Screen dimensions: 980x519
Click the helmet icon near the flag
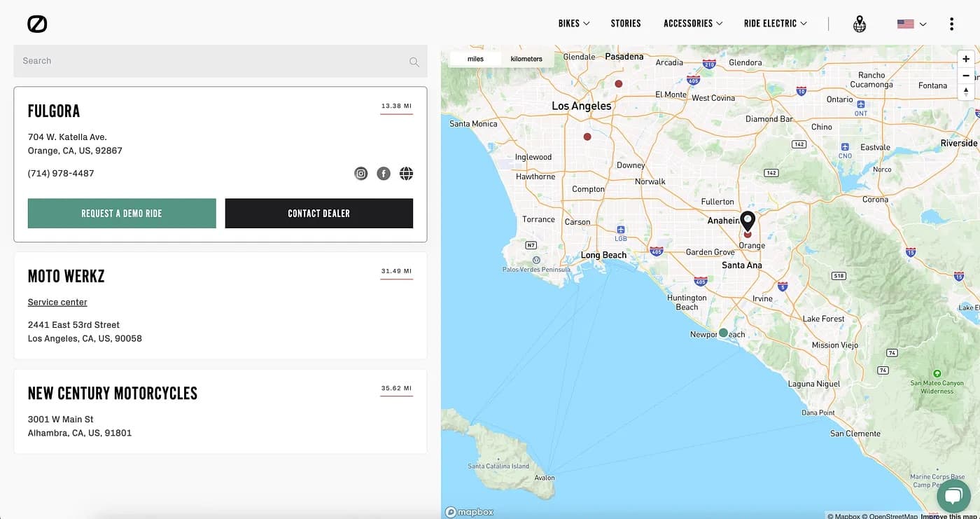point(860,23)
